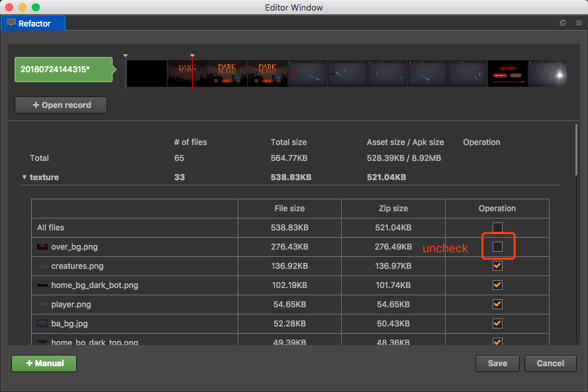Uncheck the home_bg_dark_top.png checkbox
Viewport: 588px width, 392px height.
click(x=497, y=342)
